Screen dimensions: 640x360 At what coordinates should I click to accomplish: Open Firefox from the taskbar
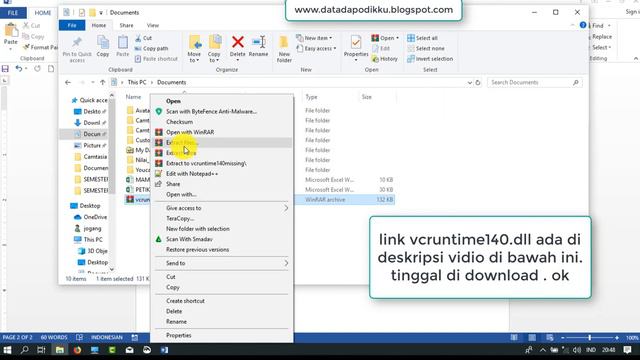click(77, 350)
